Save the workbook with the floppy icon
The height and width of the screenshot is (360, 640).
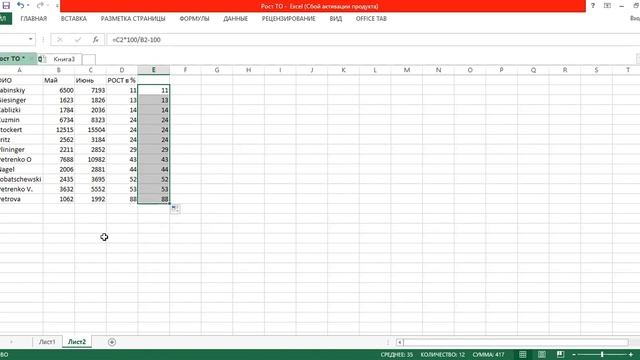tap(6, 5)
